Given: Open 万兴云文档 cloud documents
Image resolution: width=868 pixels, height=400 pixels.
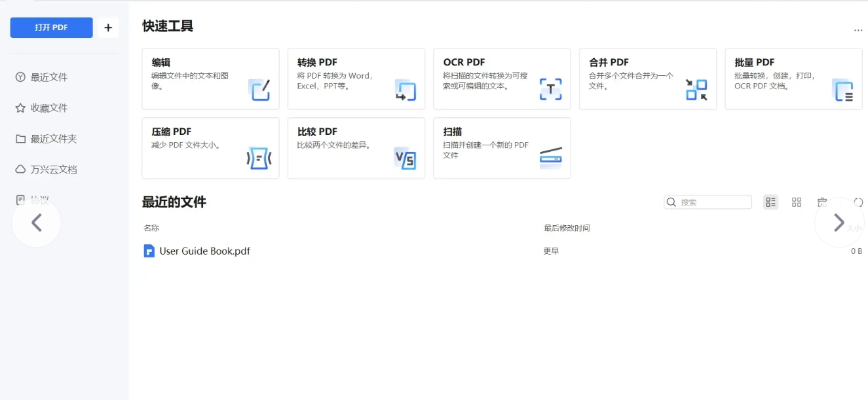Looking at the screenshot, I should tap(54, 170).
